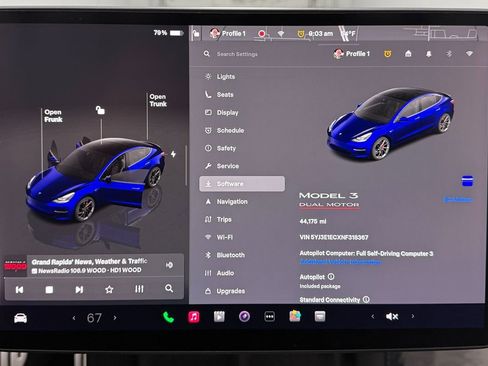Favorite the current station with star
Viewport: 488px width, 366px height.
coord(109,289)
